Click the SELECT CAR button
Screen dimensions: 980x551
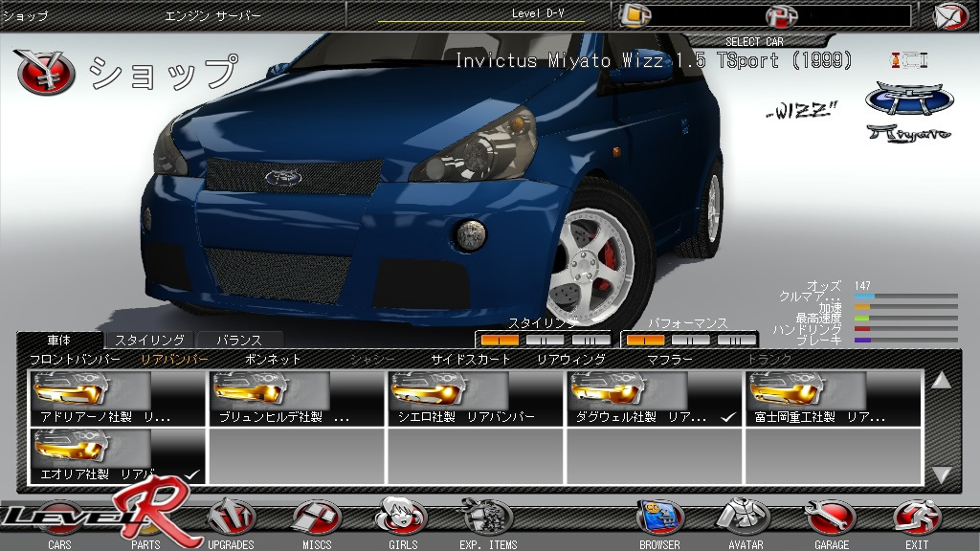pos(754,41)
